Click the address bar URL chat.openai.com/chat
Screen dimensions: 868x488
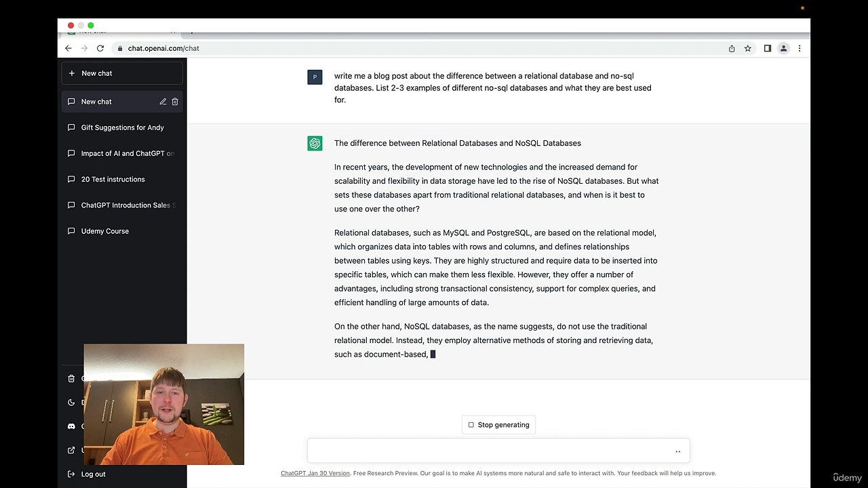163,48
